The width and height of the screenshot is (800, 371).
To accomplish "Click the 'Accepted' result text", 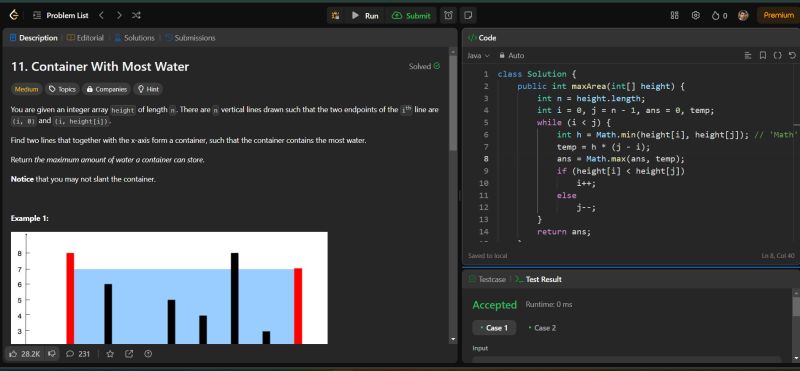I will 494,305.
